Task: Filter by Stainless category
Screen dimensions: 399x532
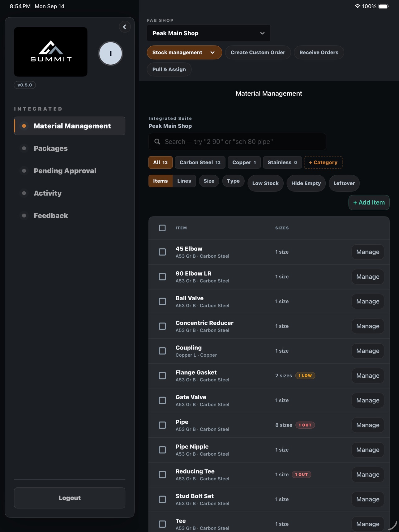Action: coord(282,162)
